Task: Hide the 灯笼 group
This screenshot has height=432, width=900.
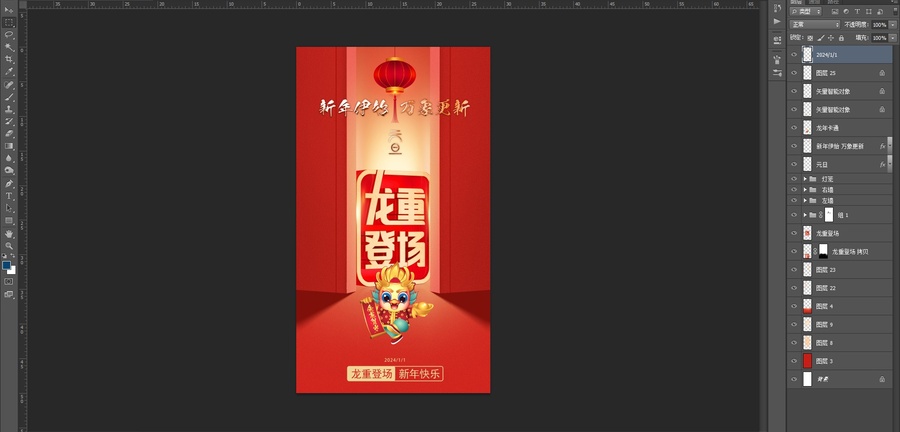Action: pyautogui.click(x=794, y=179)
